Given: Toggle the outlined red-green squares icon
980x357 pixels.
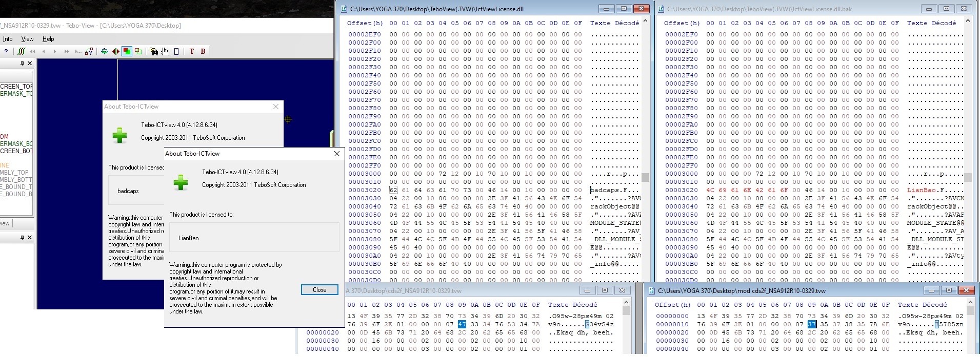Looking at the screenshot, I should pyautogui.click(x=138, y=51).
